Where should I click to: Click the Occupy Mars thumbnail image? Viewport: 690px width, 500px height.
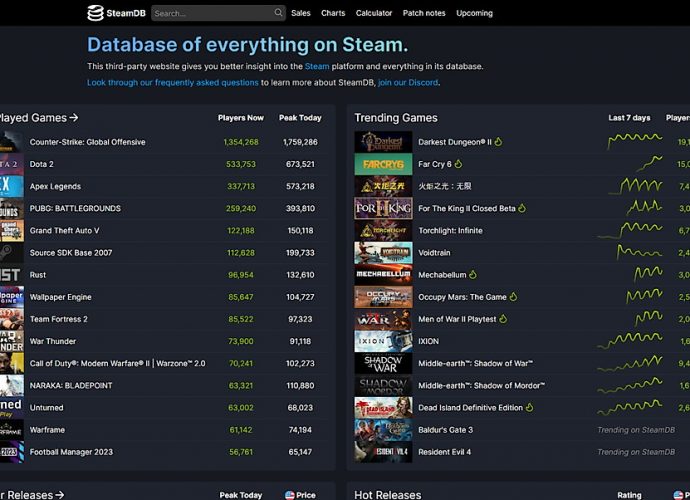[x=383, y=297]
